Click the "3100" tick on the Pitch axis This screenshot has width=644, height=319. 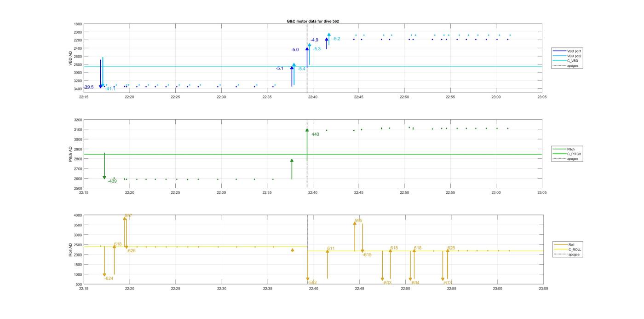click(78, 129)
